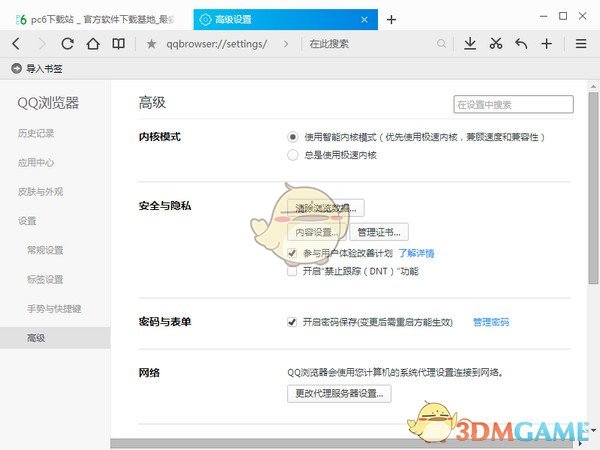The height and width of the screenshot is (450, 600).
Task: Open the 了解详情 link
Action: coord(416,253)
